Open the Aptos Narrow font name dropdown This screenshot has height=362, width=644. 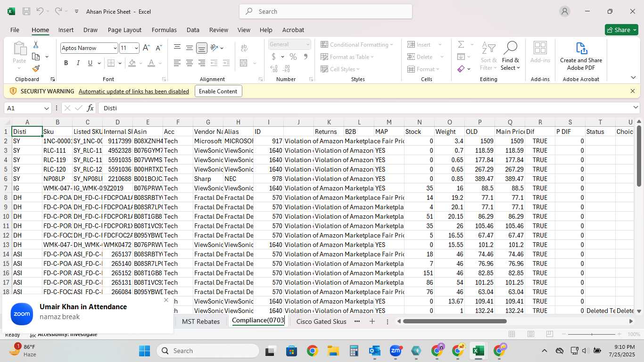[x=115, y=48]
